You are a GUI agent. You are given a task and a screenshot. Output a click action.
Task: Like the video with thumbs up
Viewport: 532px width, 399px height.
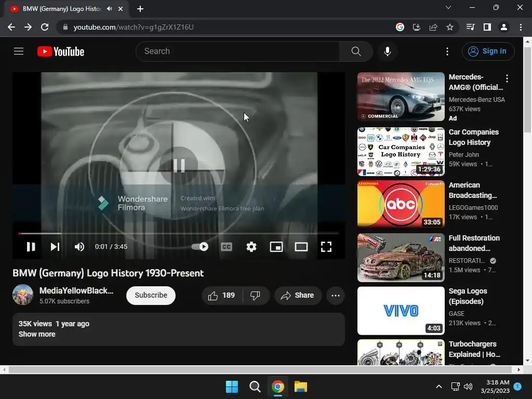pyautogui.click(x=222, y=296)
